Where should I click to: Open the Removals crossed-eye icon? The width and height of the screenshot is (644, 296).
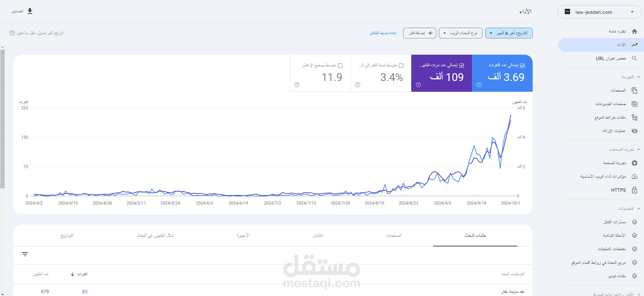635,131
